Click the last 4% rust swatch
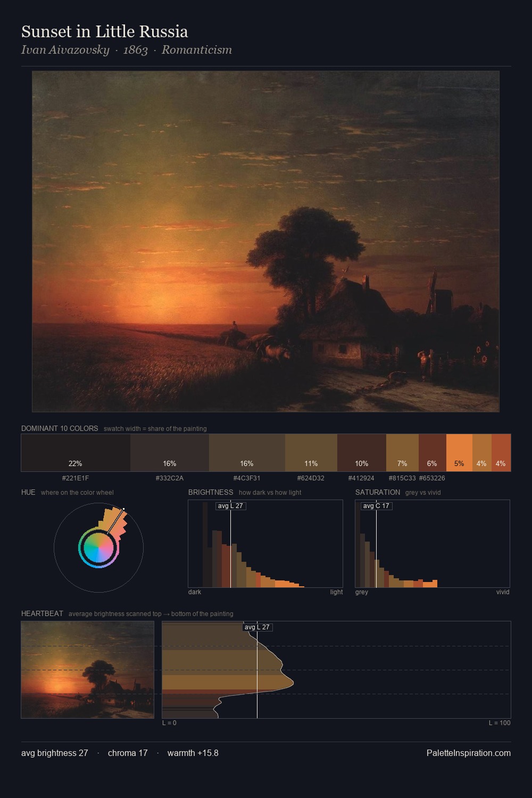Image resolution: width=532 pixels, height=798 pixels. pyautogui.click(x=501, y=453)
